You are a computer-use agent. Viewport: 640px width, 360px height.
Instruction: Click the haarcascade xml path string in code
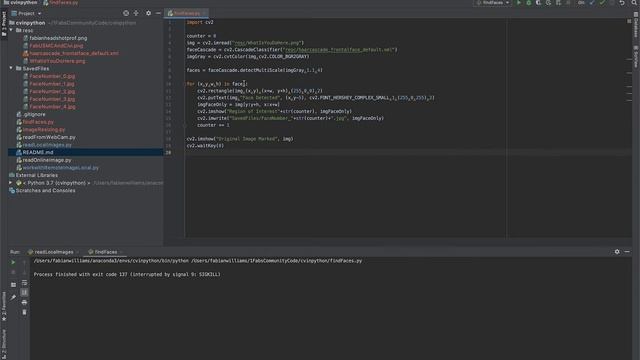click(x=339, y=49)
